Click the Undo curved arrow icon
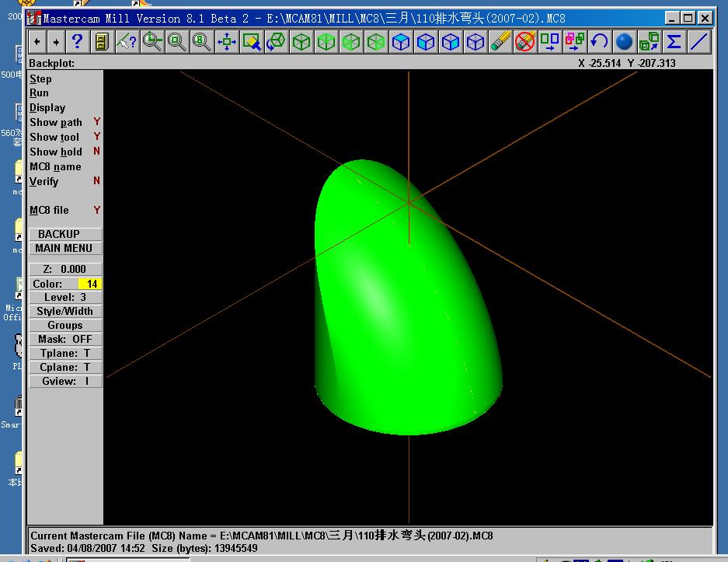 click(599, 42)
